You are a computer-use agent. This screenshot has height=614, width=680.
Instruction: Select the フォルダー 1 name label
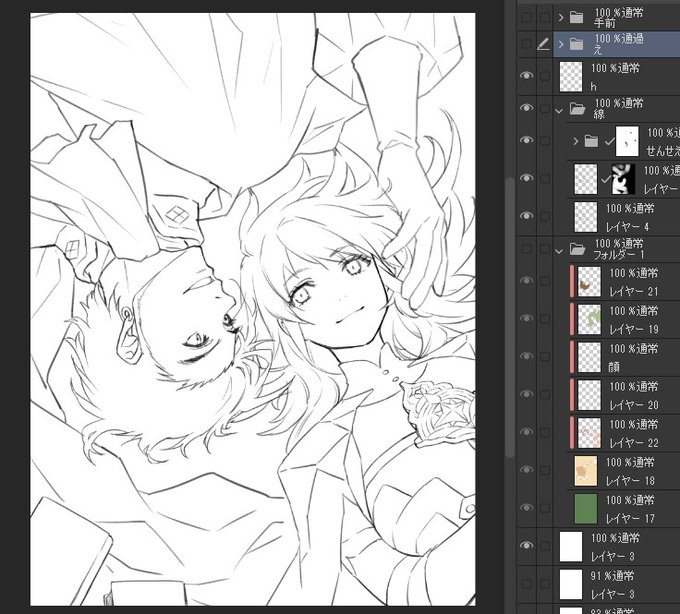pos(619,255)
